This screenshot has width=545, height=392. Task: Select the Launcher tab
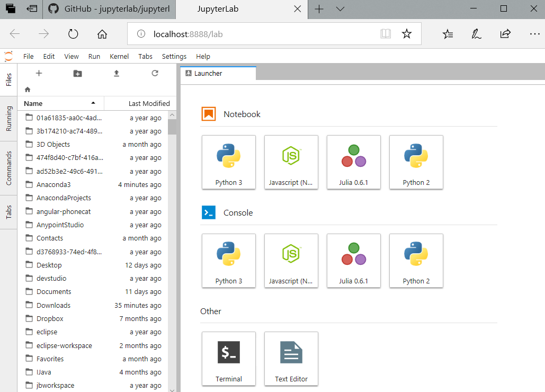click(x=218, y=73)
